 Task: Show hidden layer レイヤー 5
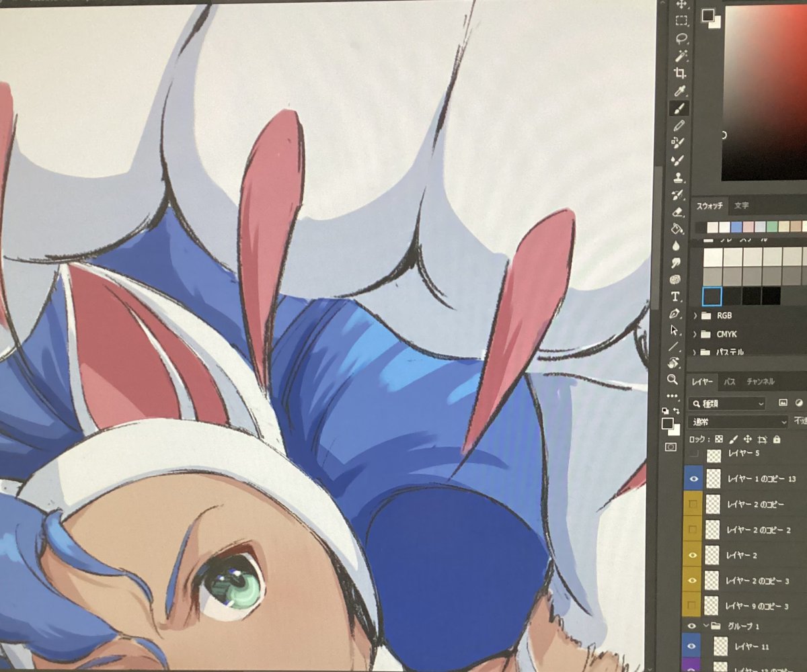[695, 455]
